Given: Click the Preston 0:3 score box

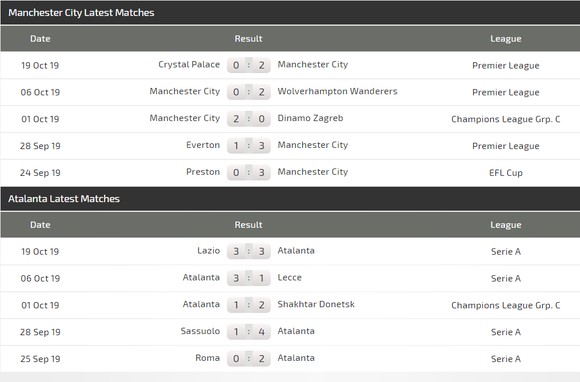Looking at the screenshot, I should [x=249, y=173].
